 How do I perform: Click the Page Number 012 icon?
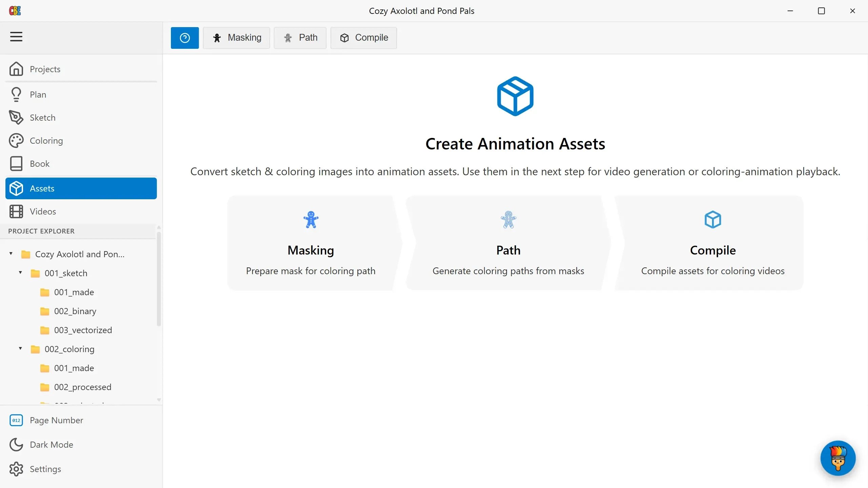16,420
